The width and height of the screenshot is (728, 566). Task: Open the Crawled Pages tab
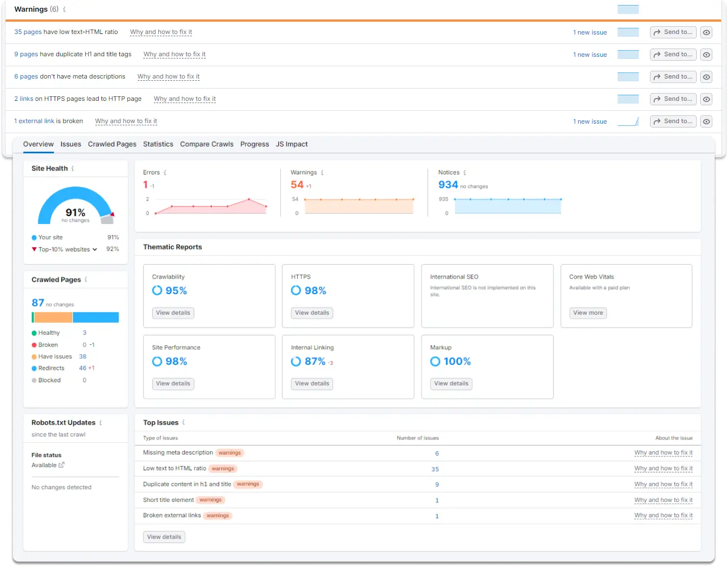[112, 144]
